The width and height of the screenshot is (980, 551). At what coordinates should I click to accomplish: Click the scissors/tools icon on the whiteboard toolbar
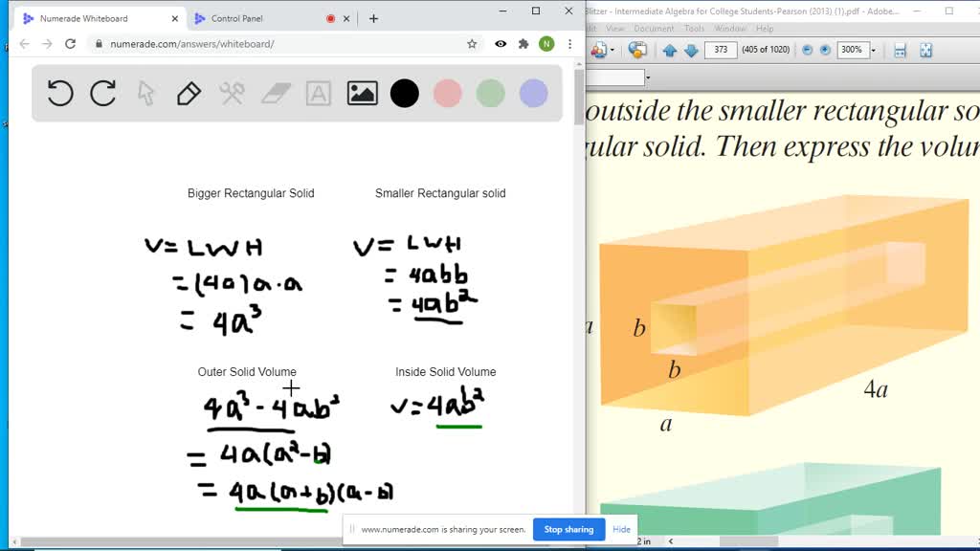pyautogui.click(x=231, y=93)
